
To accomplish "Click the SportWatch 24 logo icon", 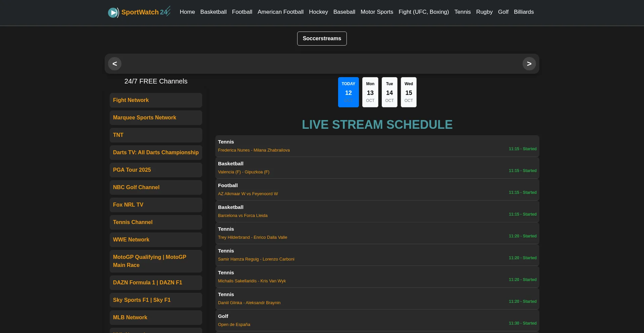I will click(x=113, y=12).
